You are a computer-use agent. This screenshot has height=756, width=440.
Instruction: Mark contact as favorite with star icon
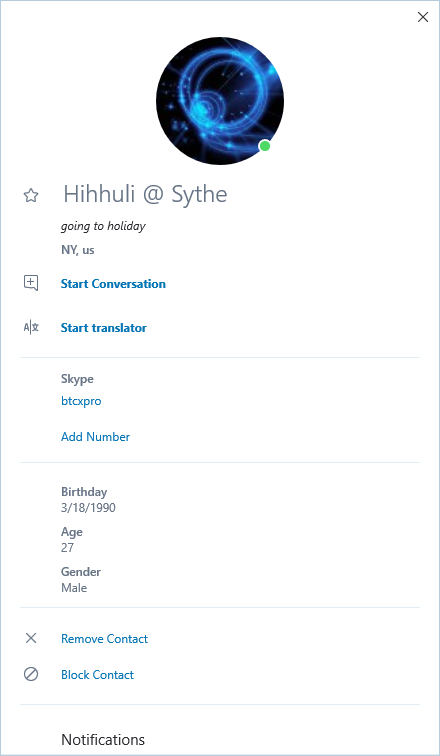pos(31,196)
